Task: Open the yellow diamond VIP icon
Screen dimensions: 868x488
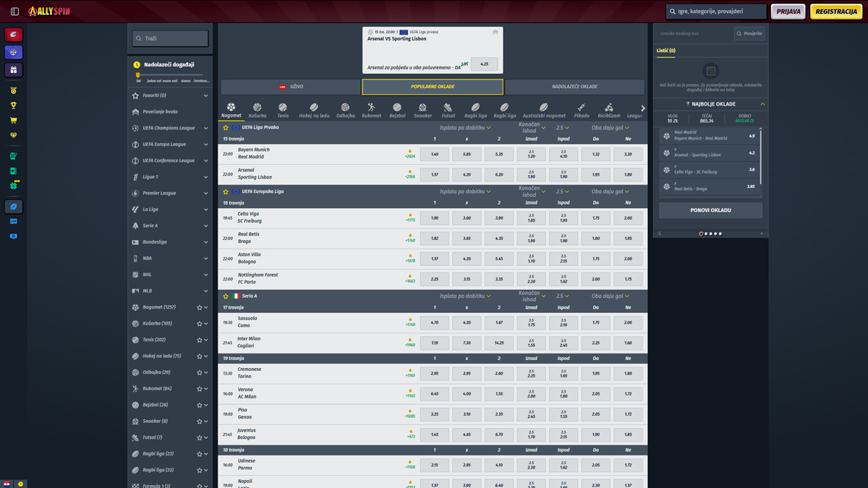Action: (x=14, y=135)
